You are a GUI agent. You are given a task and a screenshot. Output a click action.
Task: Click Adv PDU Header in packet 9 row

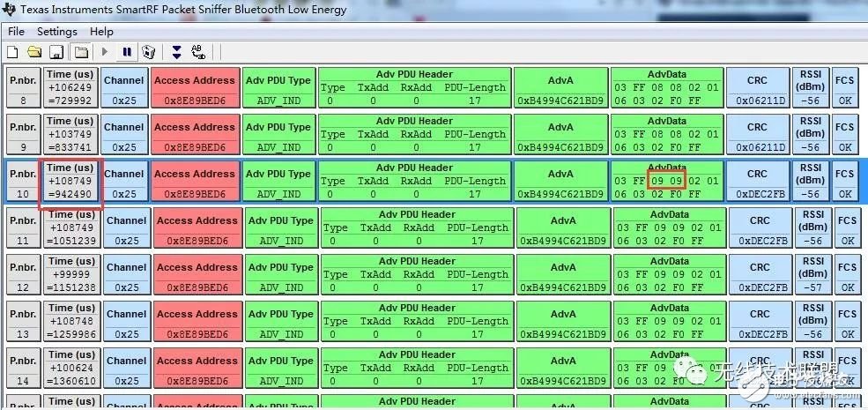(414, 134)
